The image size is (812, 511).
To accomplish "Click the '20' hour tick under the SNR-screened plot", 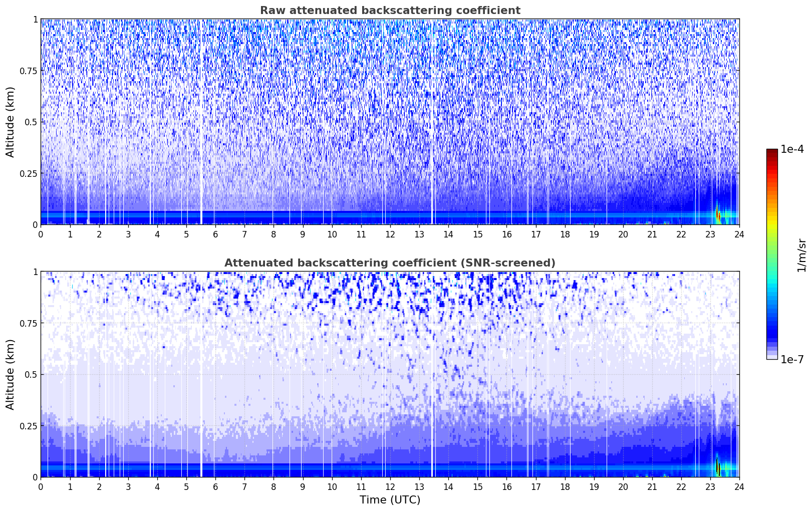I will point(623,486).
